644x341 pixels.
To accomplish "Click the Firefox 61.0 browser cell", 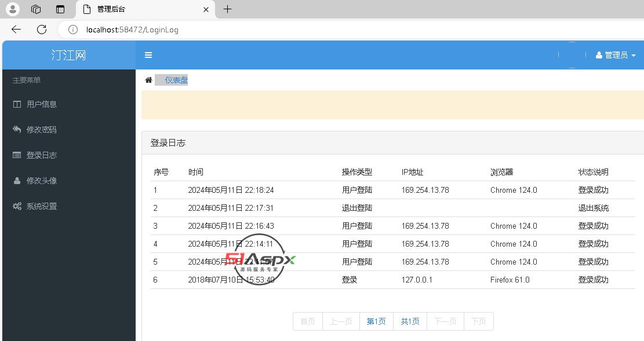I will 510,280.
